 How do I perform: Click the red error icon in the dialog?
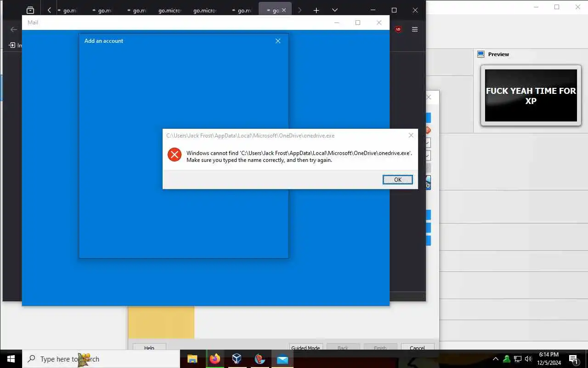click(x=175, y=155)
